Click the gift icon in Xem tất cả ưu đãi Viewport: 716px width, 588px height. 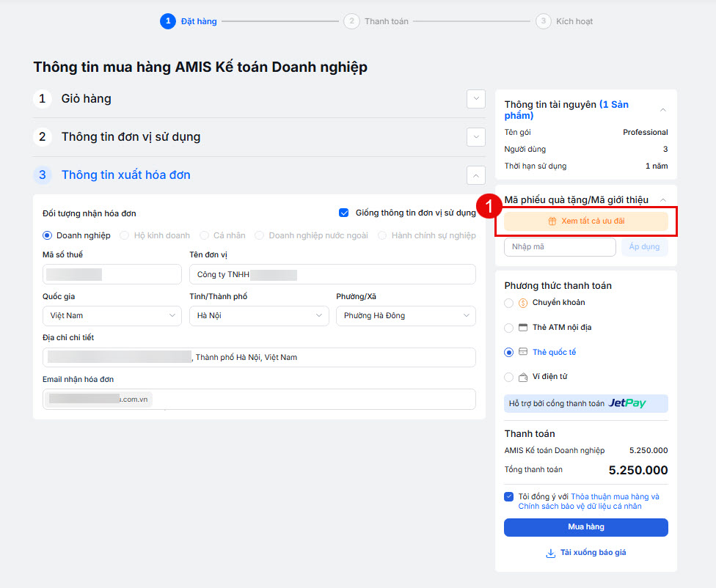coord(552,221)
